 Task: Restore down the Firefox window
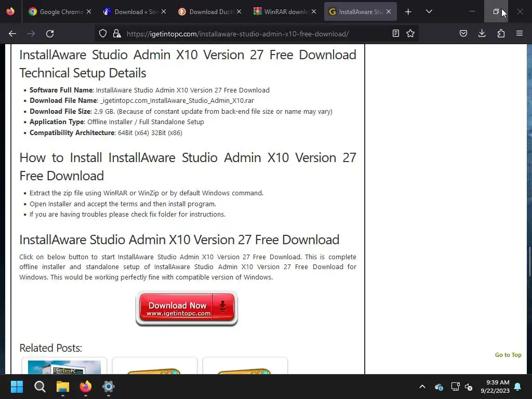(x=496, y=11)
